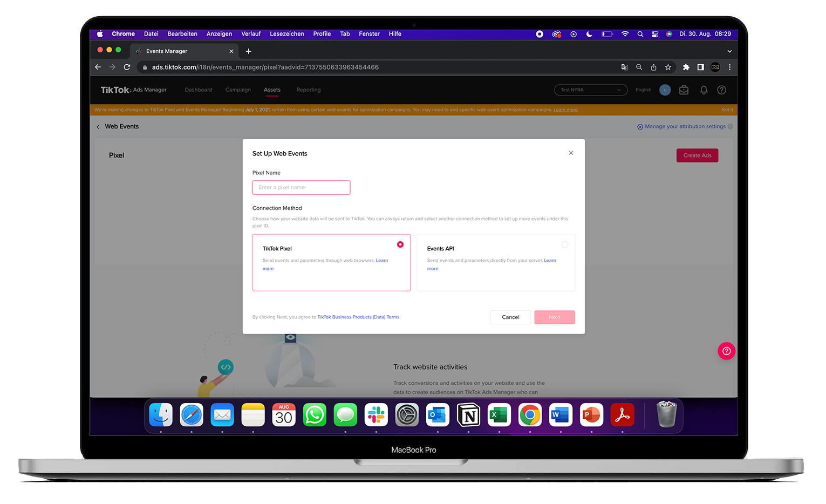Open a new Chrome tab
This screenshot has width=826, height=504.
coord(249,51)
